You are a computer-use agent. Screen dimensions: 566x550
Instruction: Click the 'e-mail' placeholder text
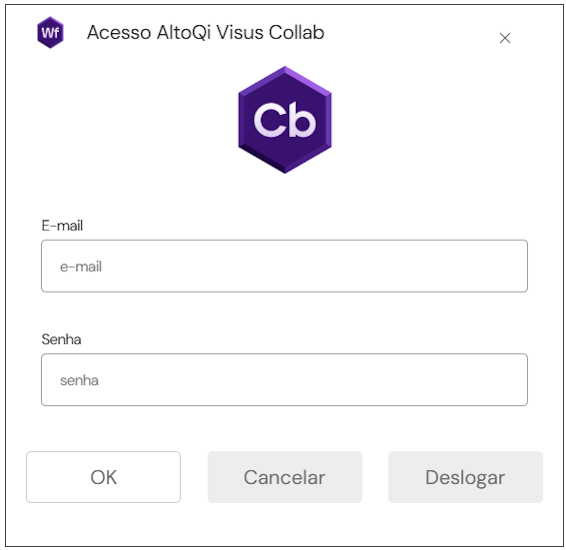tap(81, 267)
